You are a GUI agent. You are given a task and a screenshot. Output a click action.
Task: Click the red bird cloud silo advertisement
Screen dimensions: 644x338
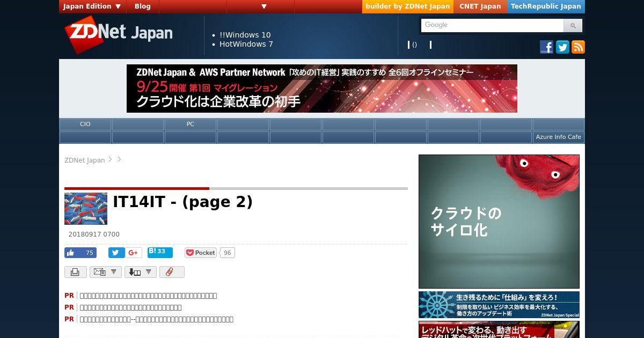[499, 222]
